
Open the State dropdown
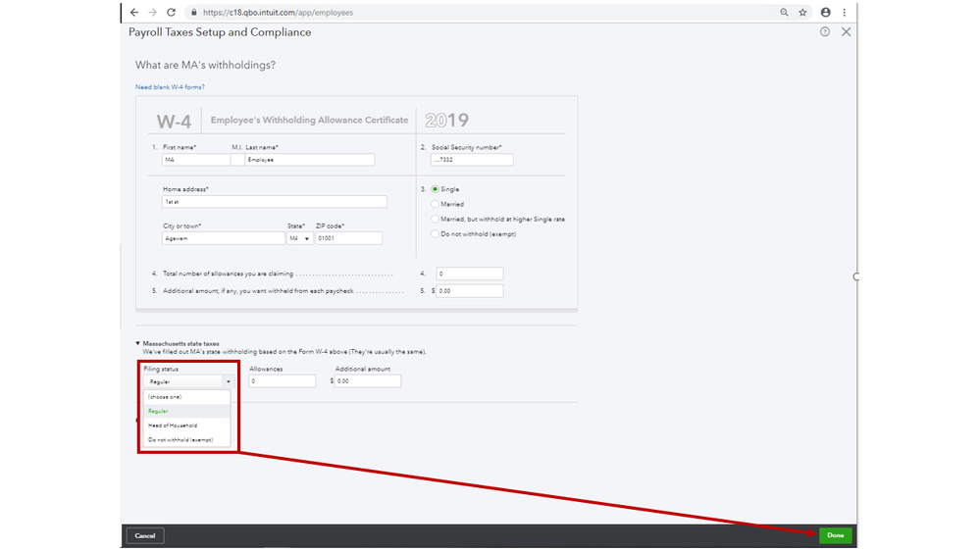[x=300, y=238]
